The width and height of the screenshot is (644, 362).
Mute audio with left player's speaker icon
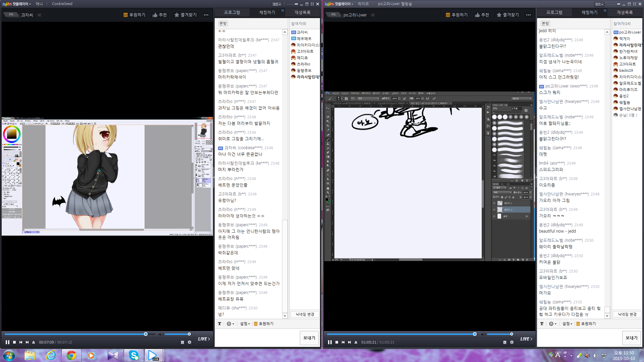click(x=161, y=334)
